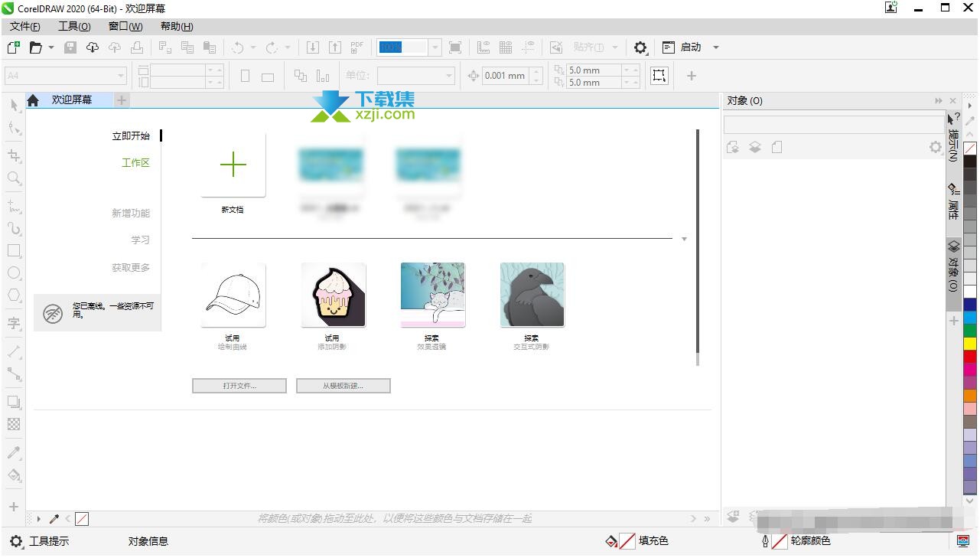Select the Polygon tool in toolbox
Viewport: 980px width, 558px height.
(x=14, y=295)
